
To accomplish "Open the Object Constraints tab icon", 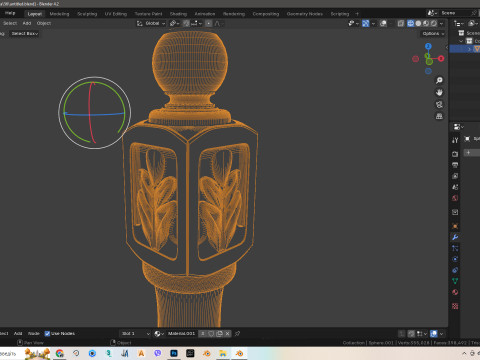I will tap(455, 270).
